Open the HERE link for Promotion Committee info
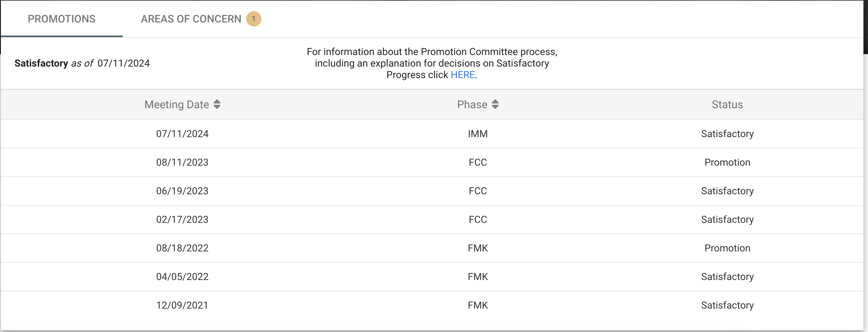The image size is (868, 332). click(x=463, y=75)
